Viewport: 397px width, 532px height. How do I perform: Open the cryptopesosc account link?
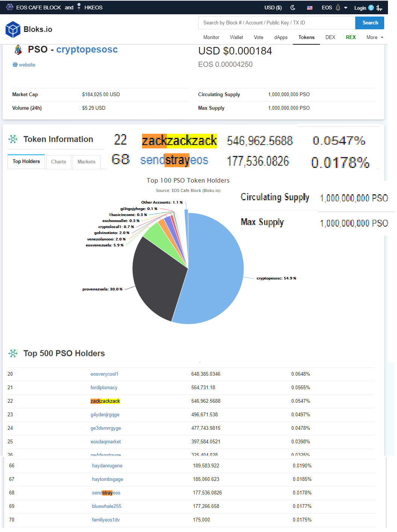(87, 50)
